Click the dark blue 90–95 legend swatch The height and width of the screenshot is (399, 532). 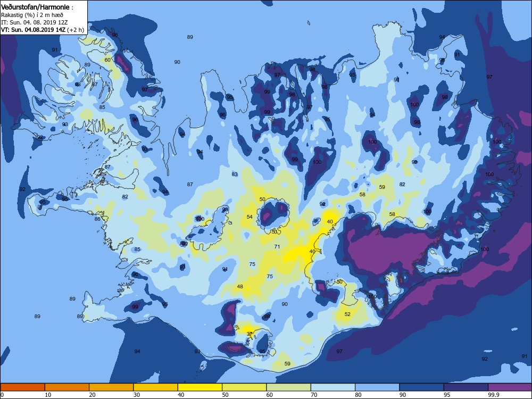[422, 387]
